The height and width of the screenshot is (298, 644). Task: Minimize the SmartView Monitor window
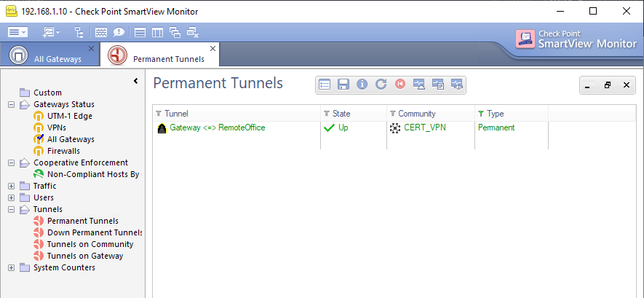(x=560, y=11)
